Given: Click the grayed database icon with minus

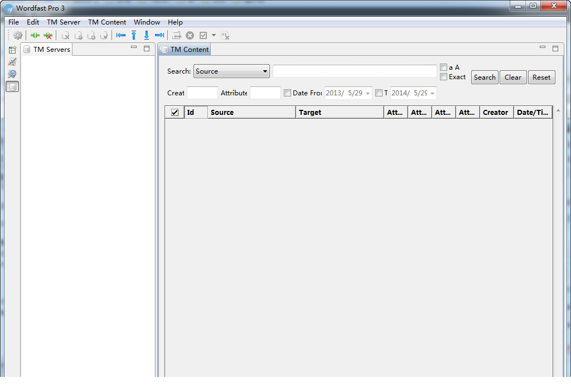Looking at the screenshot, I should tap(78, 35).
